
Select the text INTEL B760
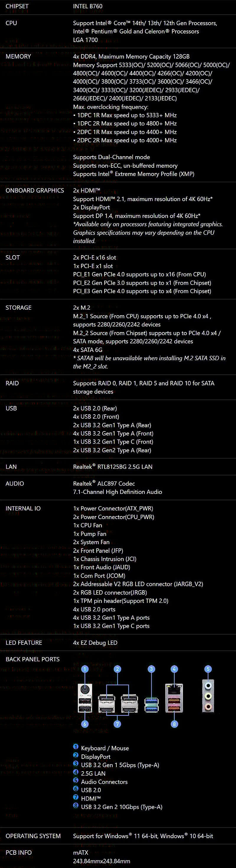pos(87,6)
